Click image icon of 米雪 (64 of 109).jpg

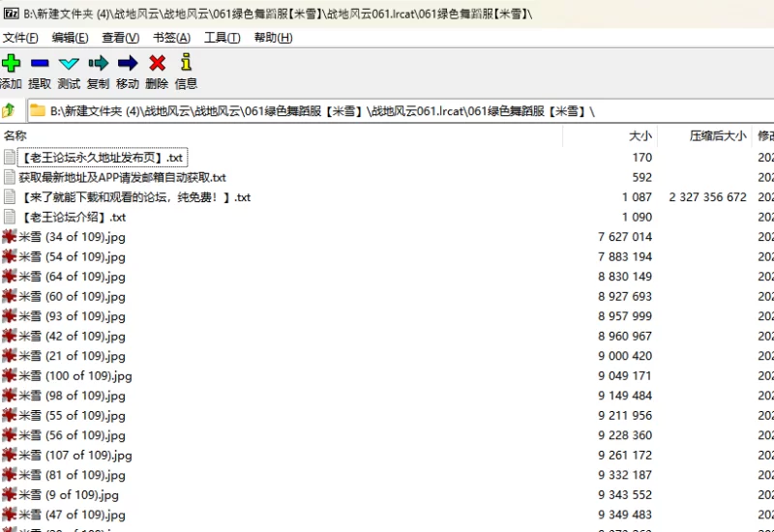click(x=10, y=277)
